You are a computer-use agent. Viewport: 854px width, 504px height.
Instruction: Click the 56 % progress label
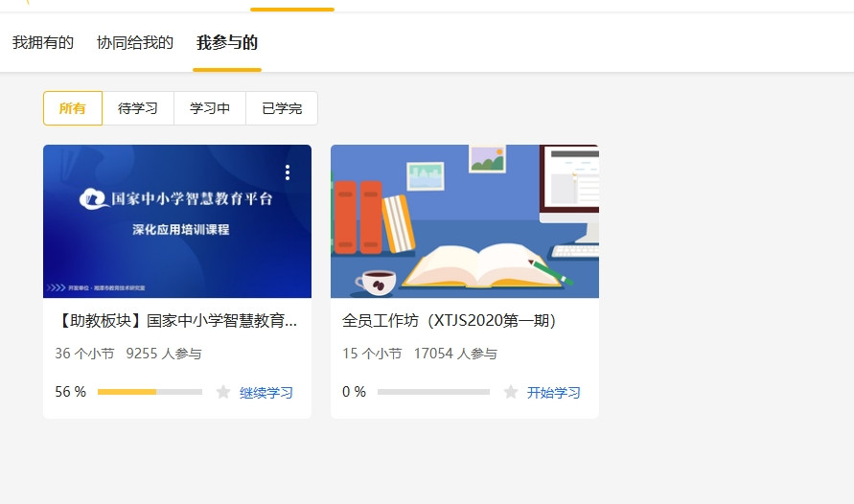[x=70, y=392]
